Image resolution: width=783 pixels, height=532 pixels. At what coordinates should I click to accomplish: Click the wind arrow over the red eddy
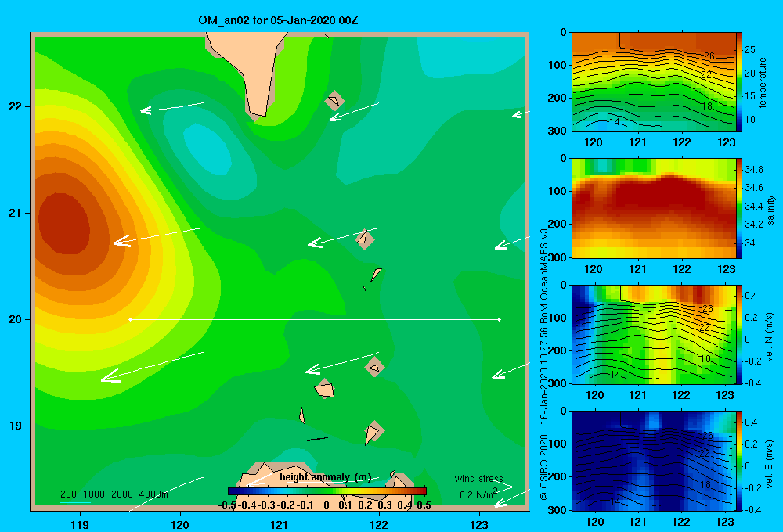159,236
